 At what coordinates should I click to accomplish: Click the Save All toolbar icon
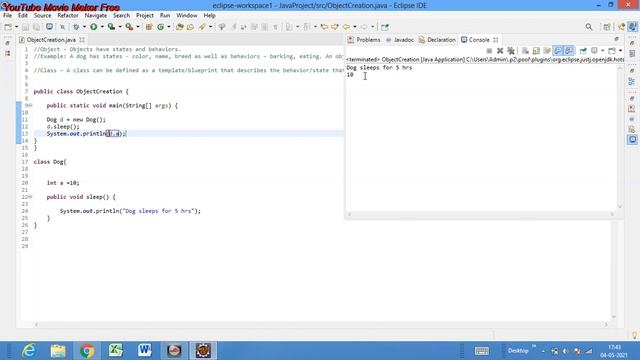(36, 27)
